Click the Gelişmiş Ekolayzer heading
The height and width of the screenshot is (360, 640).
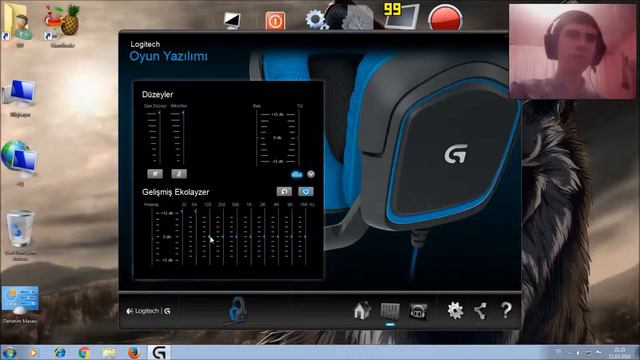point(176,192)
